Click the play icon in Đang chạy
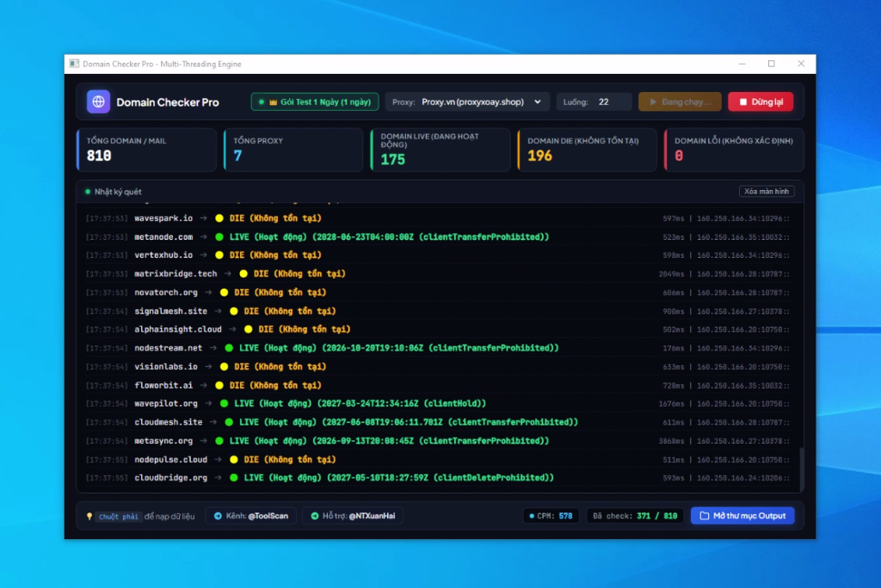This screenshot has width=881, height=588. coord(653,101)
